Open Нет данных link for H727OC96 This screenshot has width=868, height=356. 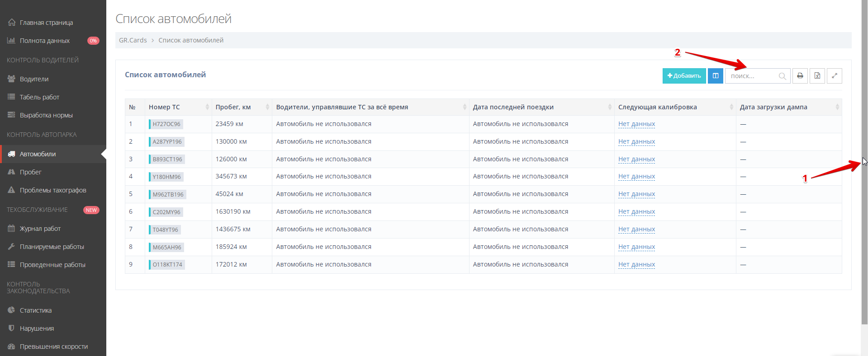[x=636, y=124]
